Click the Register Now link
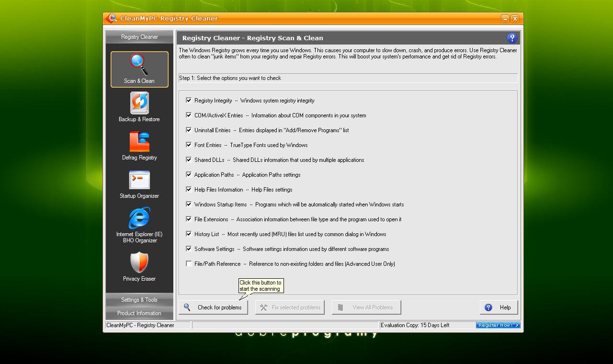The image size is (613, 364). tap(498, 325)
